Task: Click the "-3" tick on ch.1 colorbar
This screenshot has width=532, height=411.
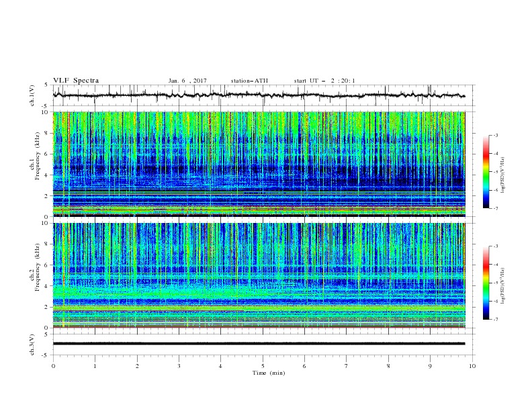Action: tap(495, 135)
